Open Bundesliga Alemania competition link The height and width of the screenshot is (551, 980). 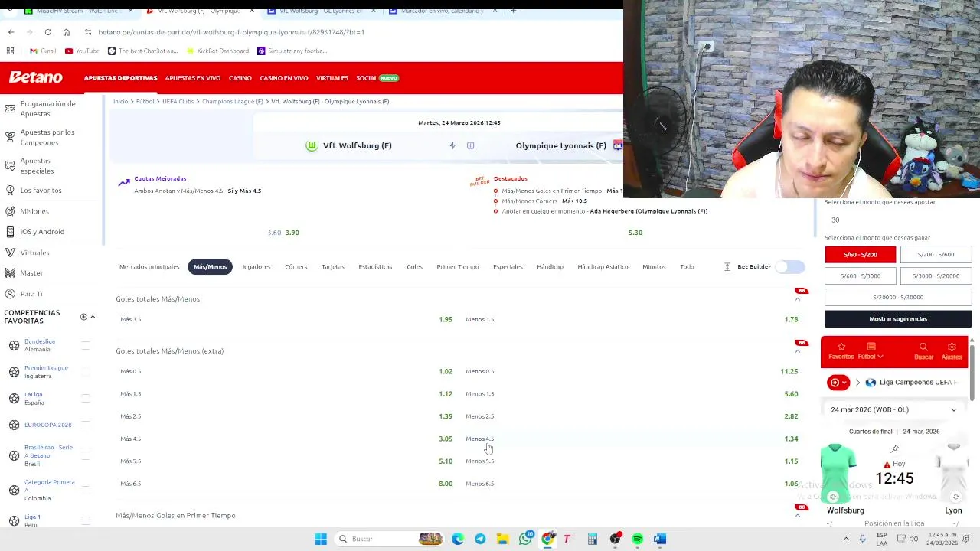40,345
